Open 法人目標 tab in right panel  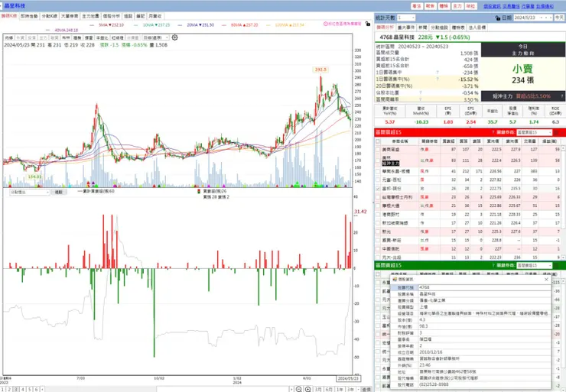point(477,28)
